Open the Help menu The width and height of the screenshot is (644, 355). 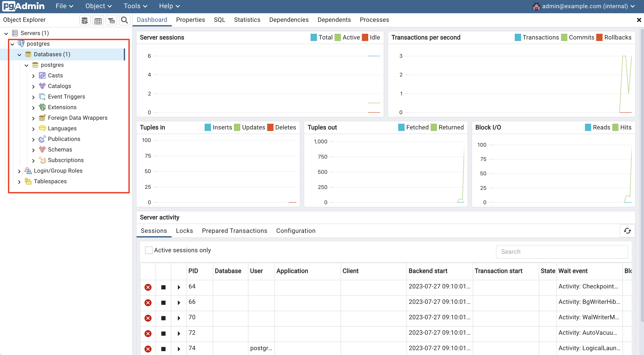[x=169, y=6]
